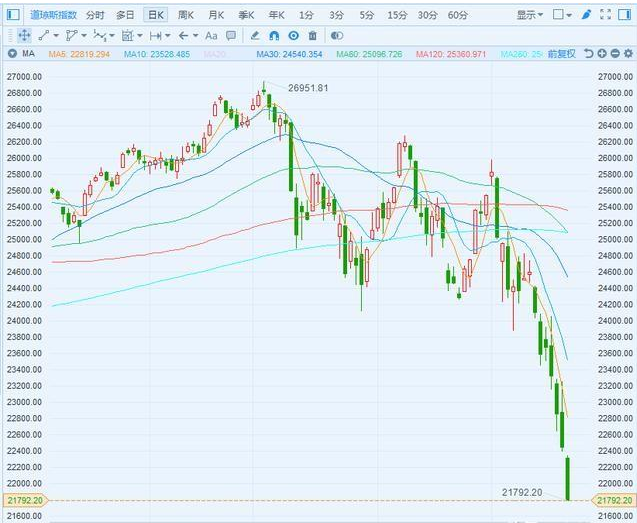This screenshot has height=523, width=637.
Task: Grab the drawing toolbar dotted handle
Action: coord(11,36)
